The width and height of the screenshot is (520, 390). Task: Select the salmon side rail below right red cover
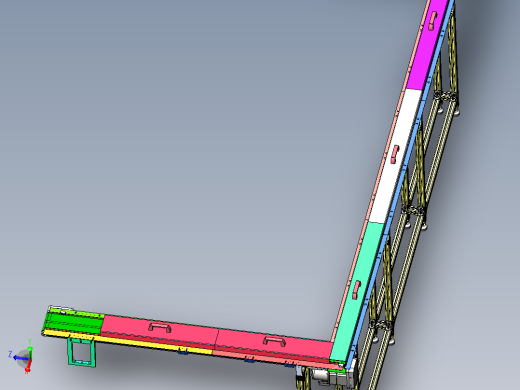point(277,359)
